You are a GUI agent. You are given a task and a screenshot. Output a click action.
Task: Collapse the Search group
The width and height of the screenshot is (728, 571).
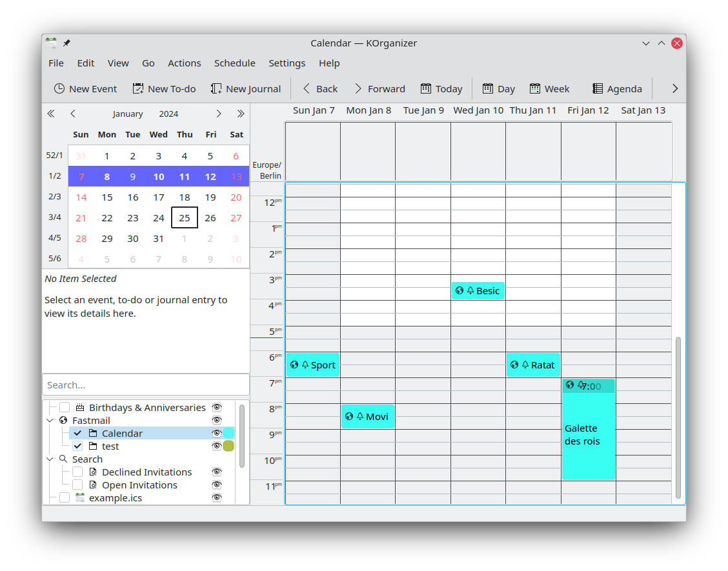[x=50, y=459]
